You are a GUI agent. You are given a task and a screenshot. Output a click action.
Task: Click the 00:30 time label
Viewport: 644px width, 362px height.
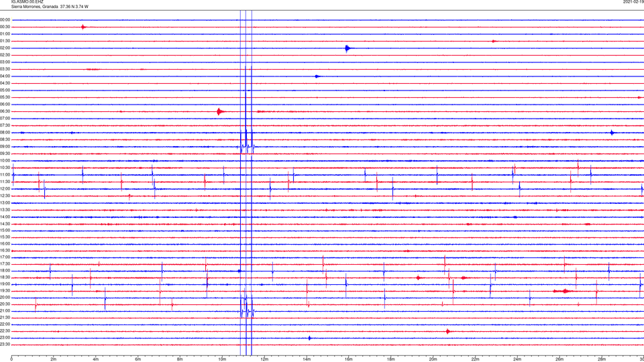click(x=5, y=27)
